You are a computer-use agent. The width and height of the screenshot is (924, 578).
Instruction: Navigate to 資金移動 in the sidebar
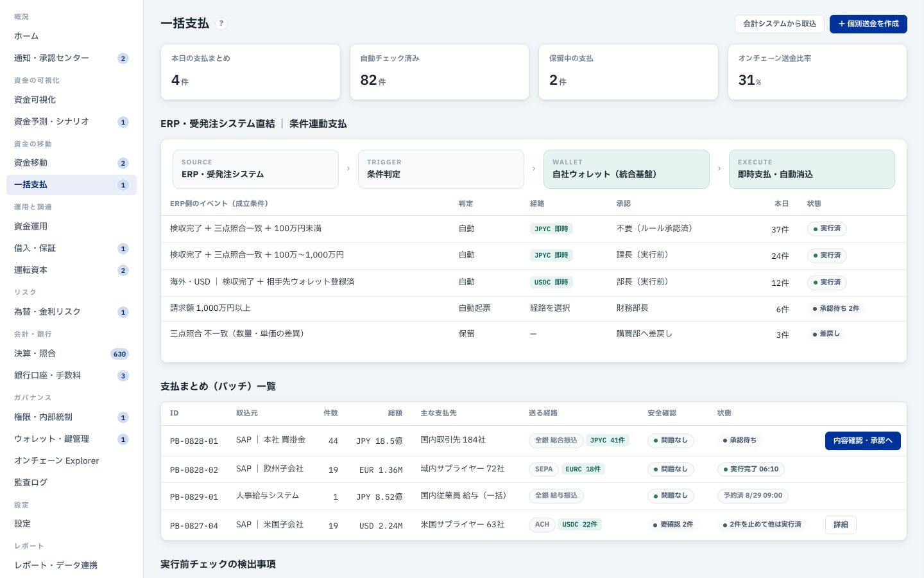(x=71, y=162)
